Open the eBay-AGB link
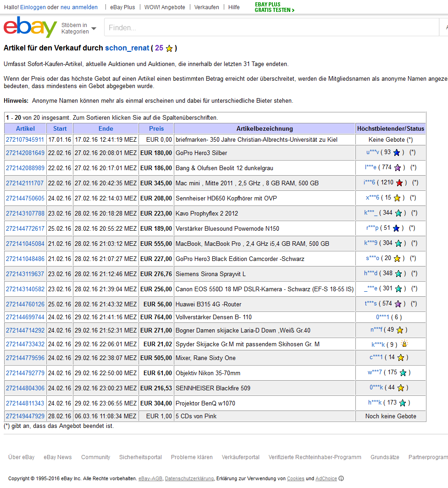This screenshot has width=448, height=488. point(150,479)
